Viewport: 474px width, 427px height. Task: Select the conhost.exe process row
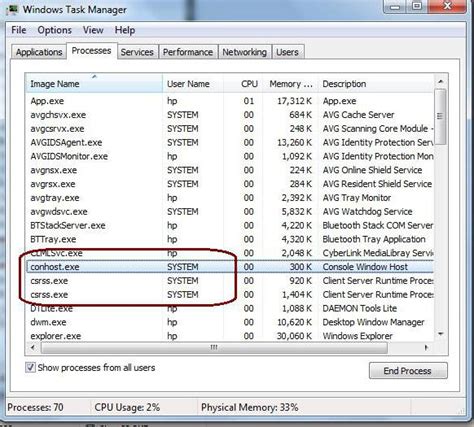point(230,267)
